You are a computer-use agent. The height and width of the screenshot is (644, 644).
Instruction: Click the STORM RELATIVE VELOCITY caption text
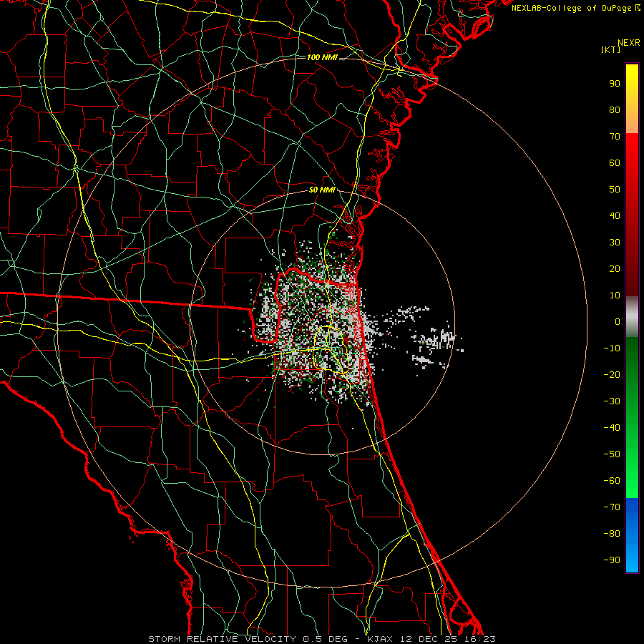pyautogui.click(x=222, y=639)
